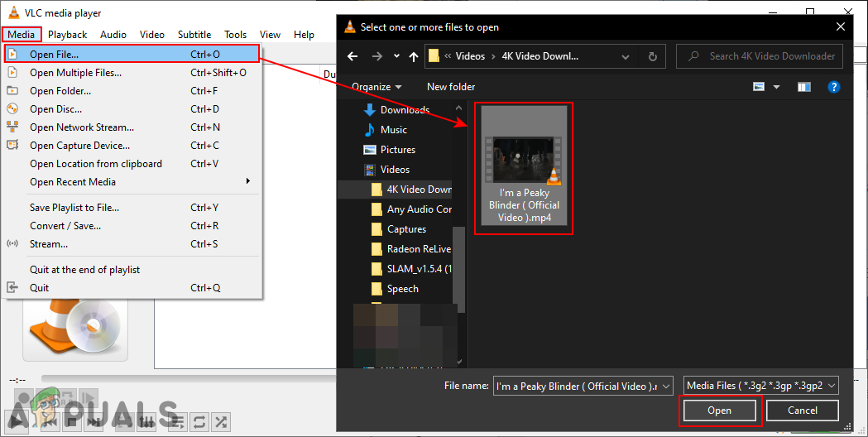Click the VLC seek bar
868x437 pixels.
(x=188, y=379)
